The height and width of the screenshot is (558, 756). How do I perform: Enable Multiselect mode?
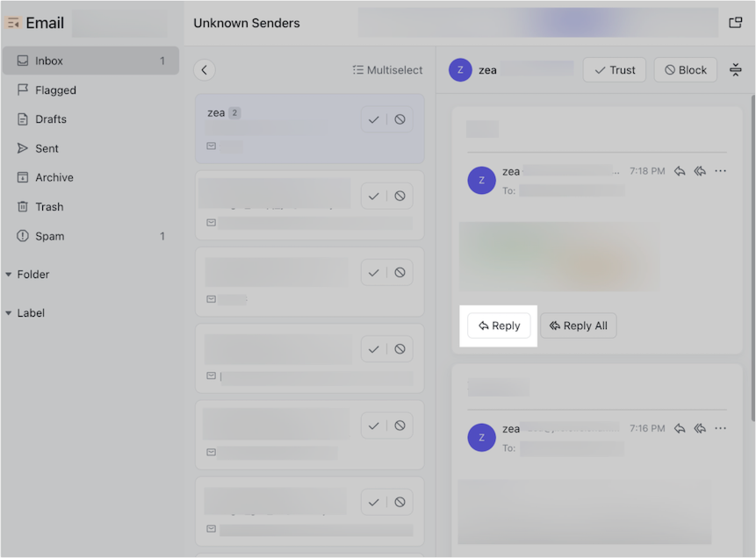387,70
